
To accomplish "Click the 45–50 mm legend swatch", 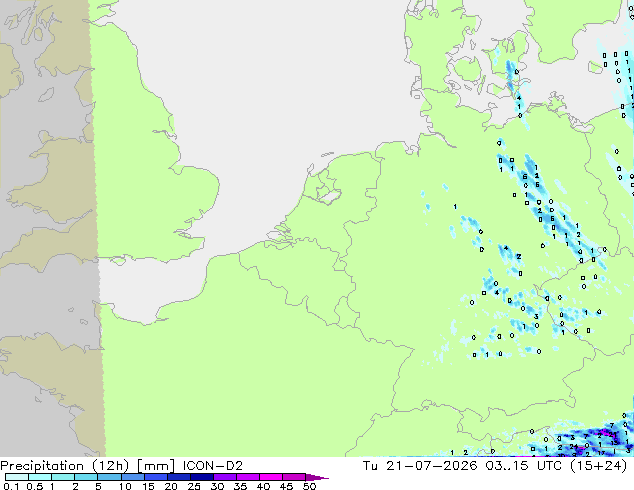I will click(x=294, y=477).
